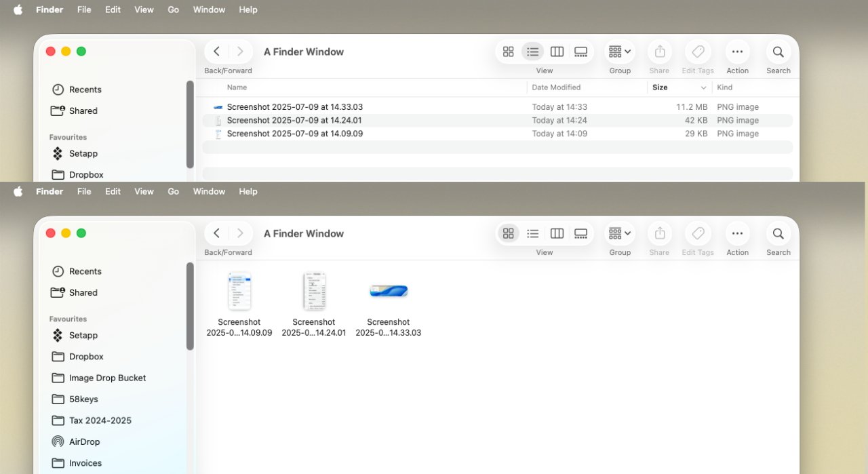Open Action ellipsis menu in list-view window
This screenshot has height=474, width=868.
coord(737,52)
